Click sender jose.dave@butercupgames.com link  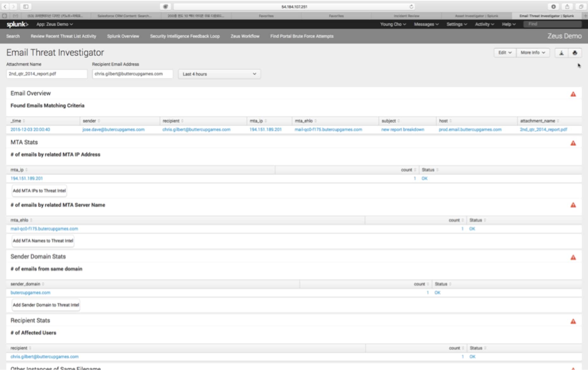point(113,130)
